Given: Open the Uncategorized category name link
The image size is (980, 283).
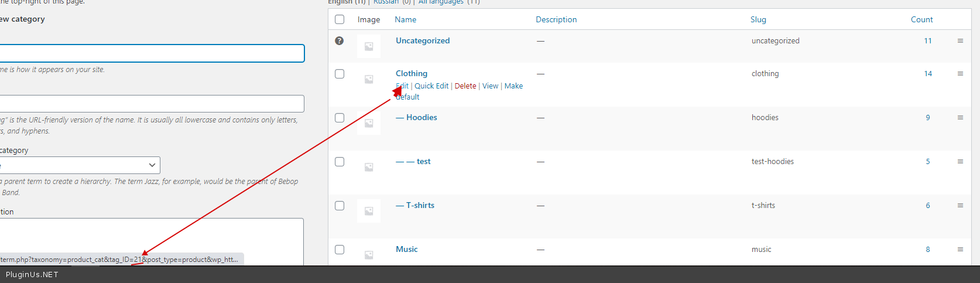Looking at the screenshot, I should (x=423, y=41).
